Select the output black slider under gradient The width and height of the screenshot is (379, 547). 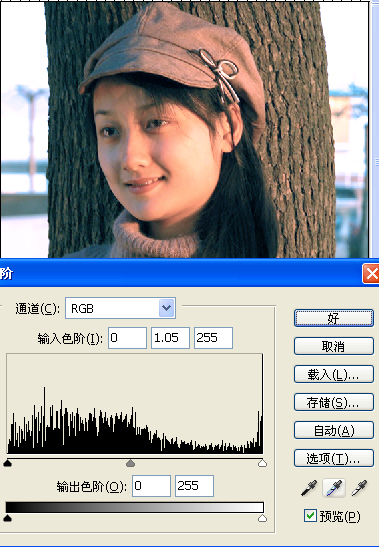[7, 518]
